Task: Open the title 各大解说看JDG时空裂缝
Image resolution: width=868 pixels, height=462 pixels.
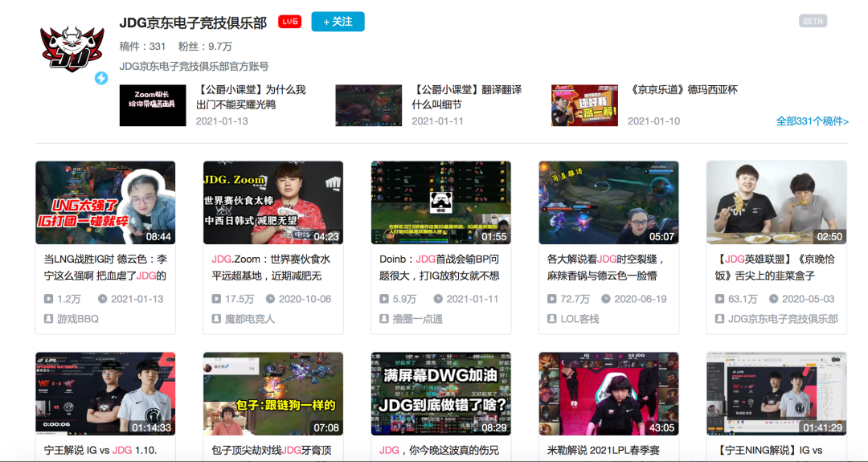Action: coord(606,268)
